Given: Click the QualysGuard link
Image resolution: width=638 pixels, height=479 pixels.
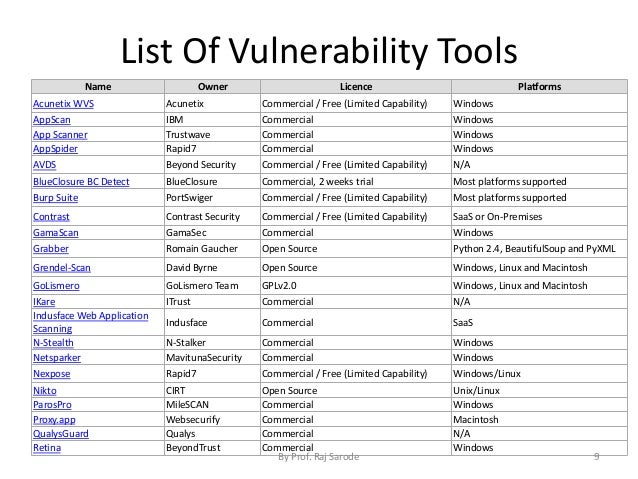Looking at the screenshot, I should 61,434.
